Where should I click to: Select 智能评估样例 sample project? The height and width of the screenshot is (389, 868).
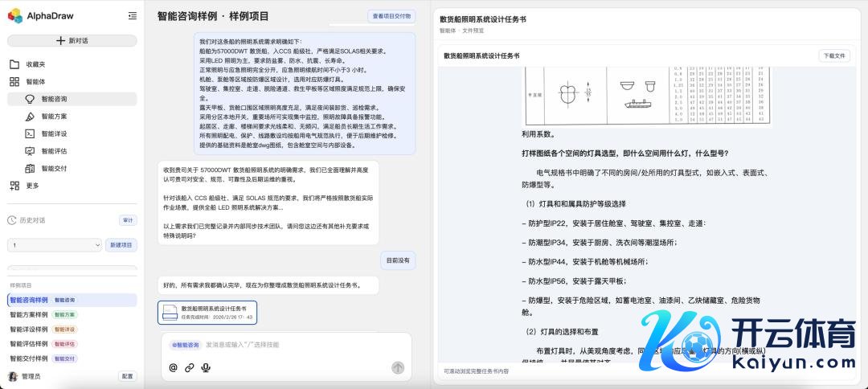point(29,344)
